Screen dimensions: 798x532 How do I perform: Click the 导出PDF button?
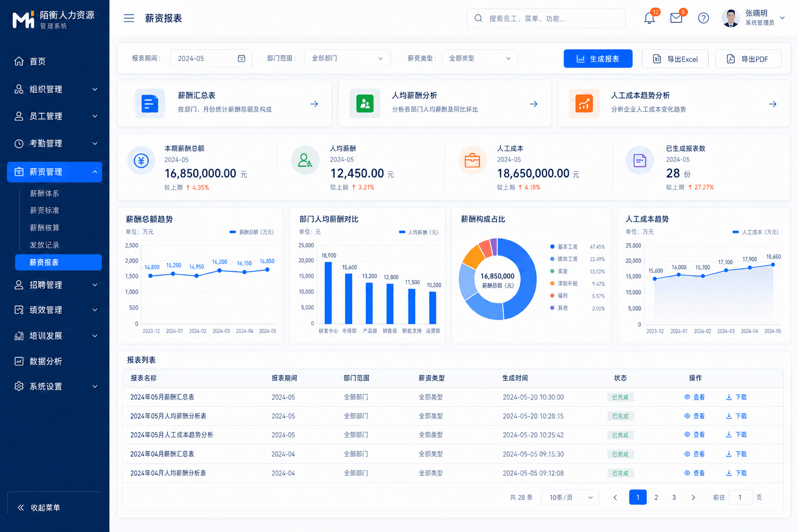pyautogui.click(x=749, y=59)
